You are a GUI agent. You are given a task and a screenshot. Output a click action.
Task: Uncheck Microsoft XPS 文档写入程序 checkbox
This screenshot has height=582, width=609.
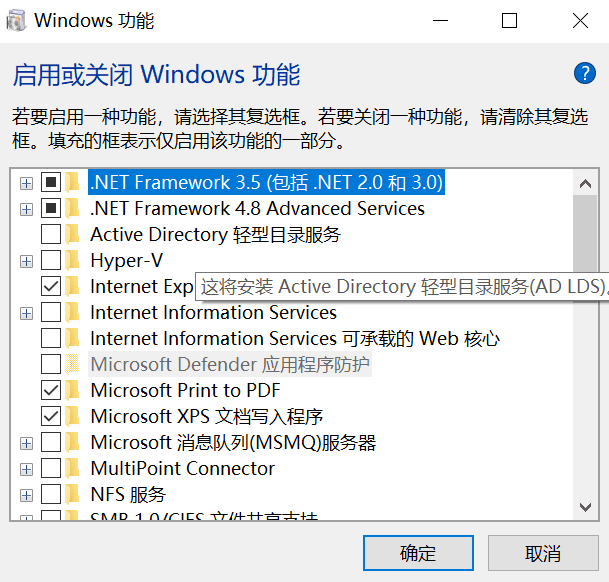click(x=50, y=416)
